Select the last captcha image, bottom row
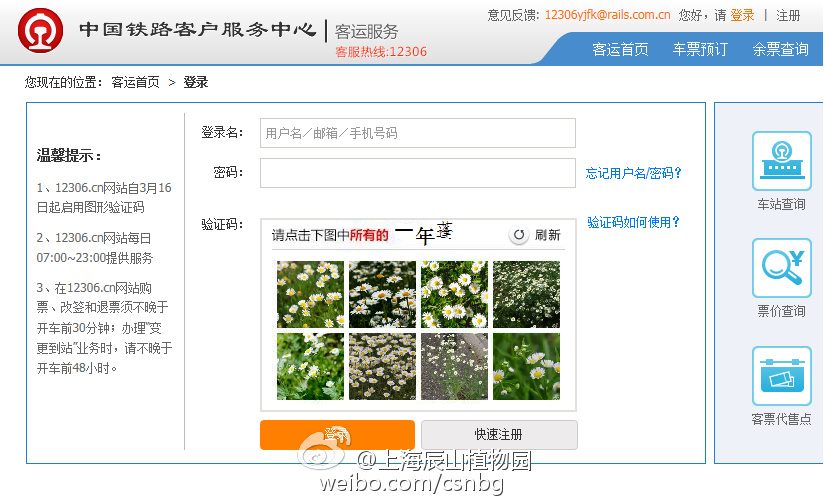This screenshot has width=824, height=503. click(526, 366)
